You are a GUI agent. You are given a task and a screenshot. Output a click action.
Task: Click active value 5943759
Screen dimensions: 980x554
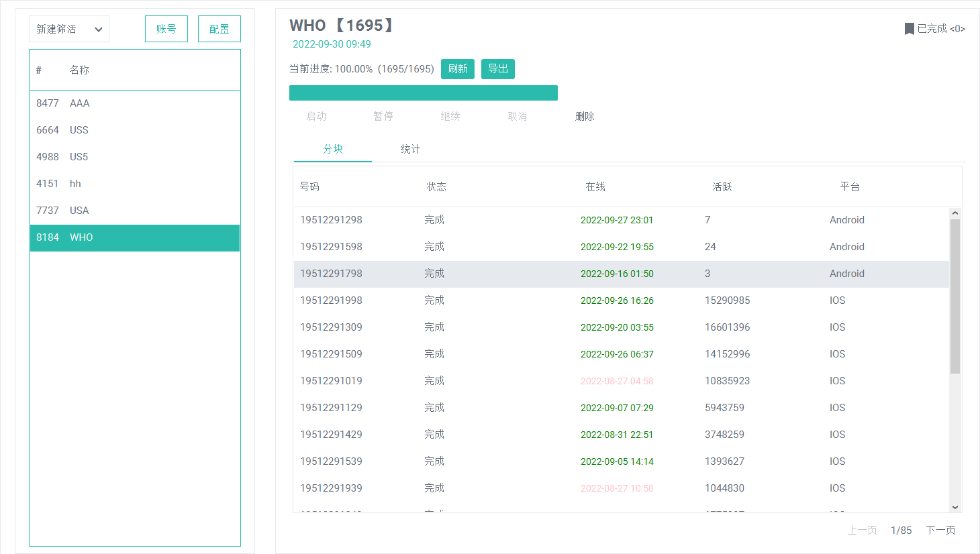724,408
